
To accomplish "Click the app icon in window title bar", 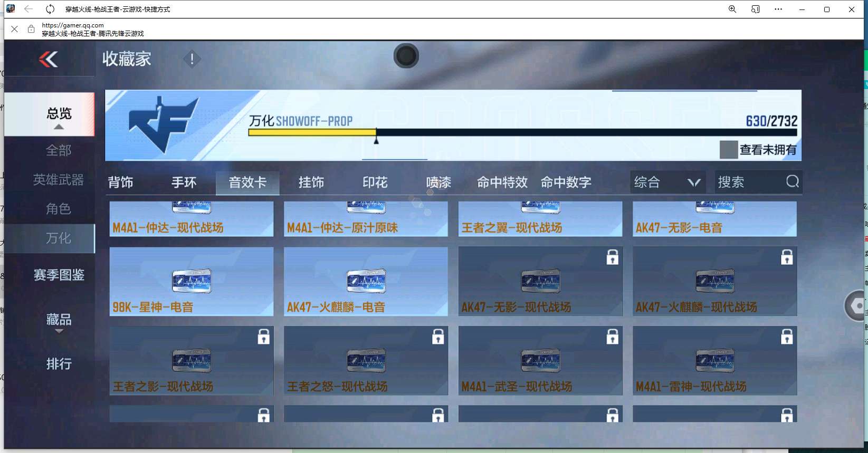I will click(x=11, y=9).
